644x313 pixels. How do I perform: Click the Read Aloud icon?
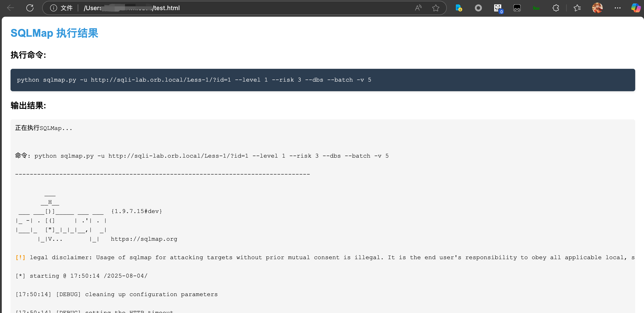(x=418, y=8)
